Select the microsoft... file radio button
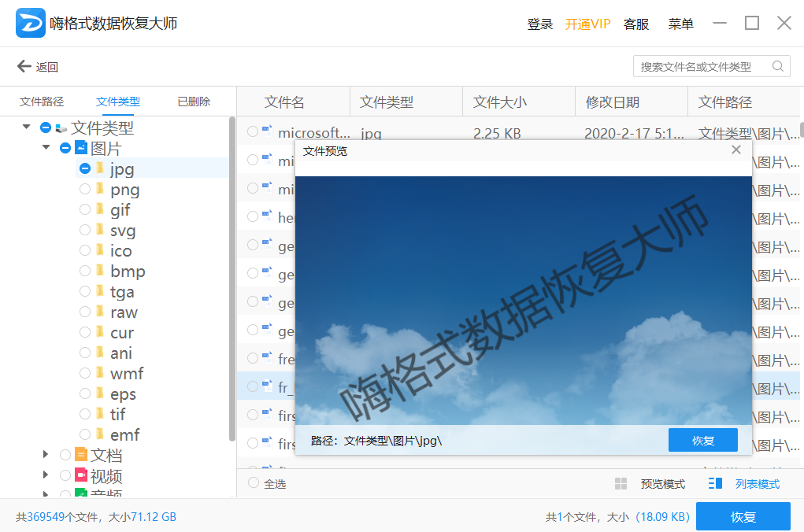Viewport: 804px width, 532px height. point(253,131)
